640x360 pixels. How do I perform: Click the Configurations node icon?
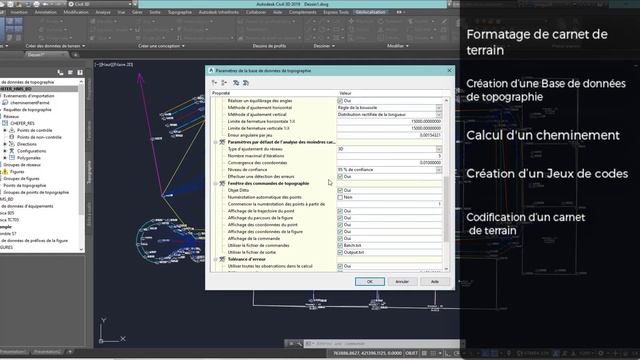(x=12, y=151)
